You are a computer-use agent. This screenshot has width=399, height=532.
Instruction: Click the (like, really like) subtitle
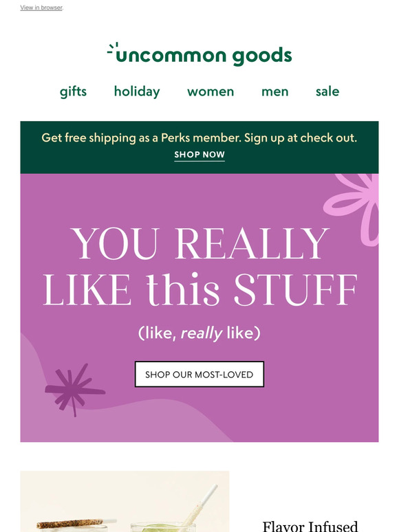[x=199, y=333]
